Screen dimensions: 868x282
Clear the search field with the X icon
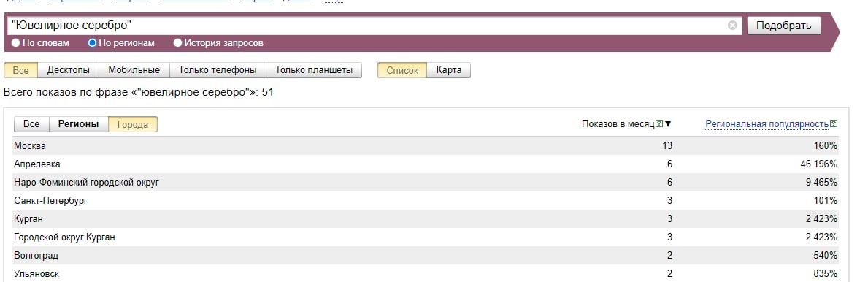click(x=732, y=25)
